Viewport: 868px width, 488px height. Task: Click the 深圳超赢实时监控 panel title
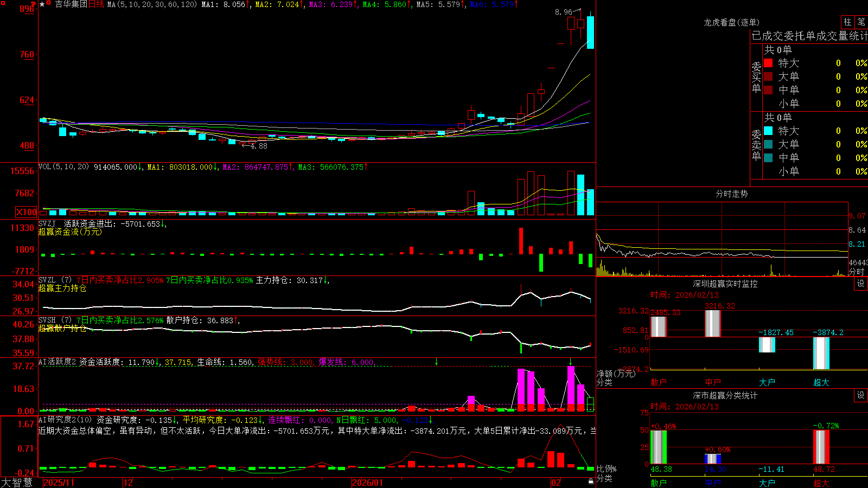click(x=725, y=284)
